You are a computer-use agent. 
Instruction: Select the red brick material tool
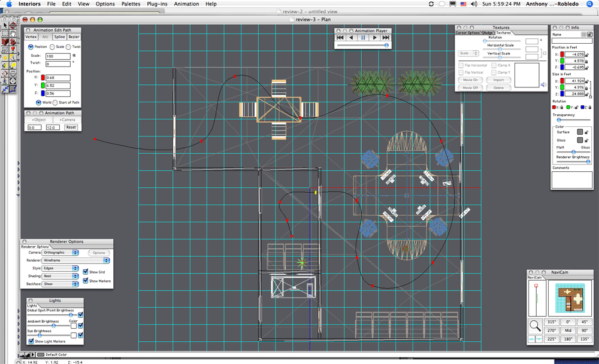[x=5, y=42]
